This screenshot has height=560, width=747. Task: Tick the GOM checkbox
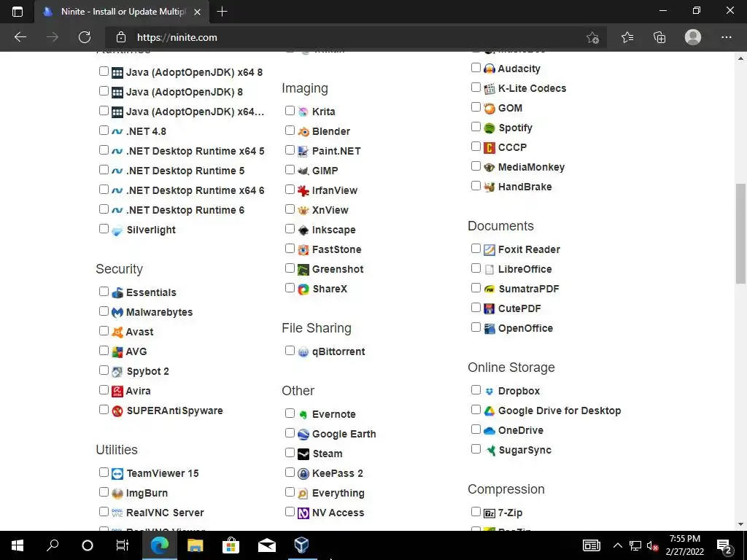tap(476, 107)
